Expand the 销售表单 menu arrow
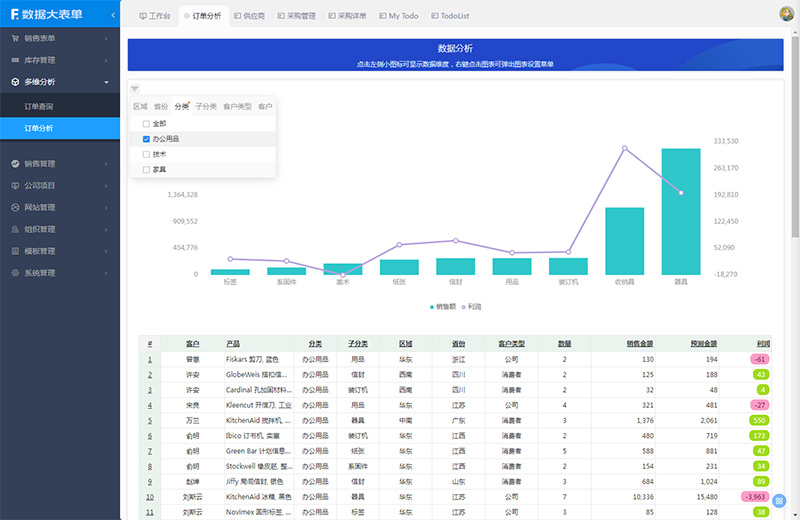Image resolution: width=800 pixels, height=520 pixels. point(106,38)
